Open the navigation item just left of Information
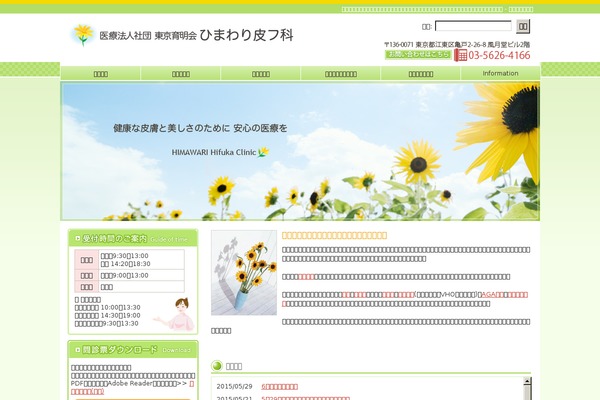Viewport: 600px width, 400px height. (x=421, y=73)
